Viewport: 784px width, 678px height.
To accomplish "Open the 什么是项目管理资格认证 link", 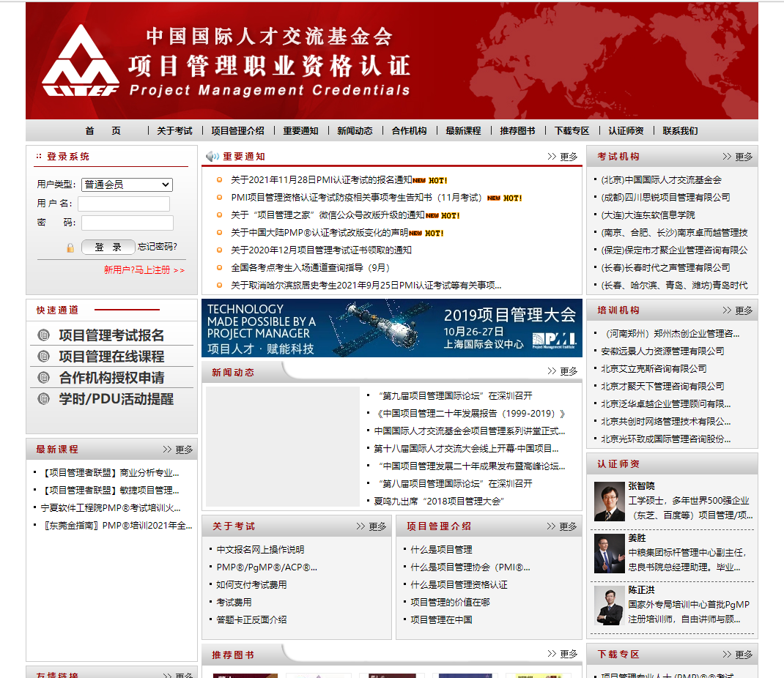I will [459, 584].
